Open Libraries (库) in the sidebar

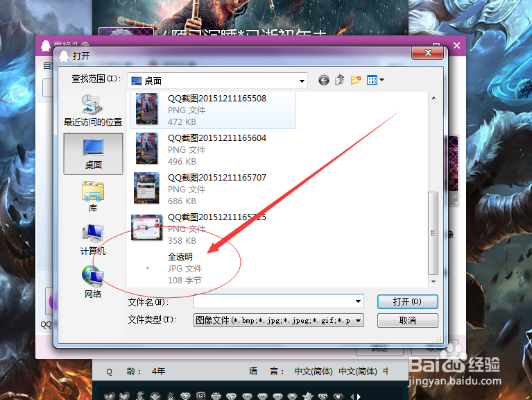tap(93, 197)
